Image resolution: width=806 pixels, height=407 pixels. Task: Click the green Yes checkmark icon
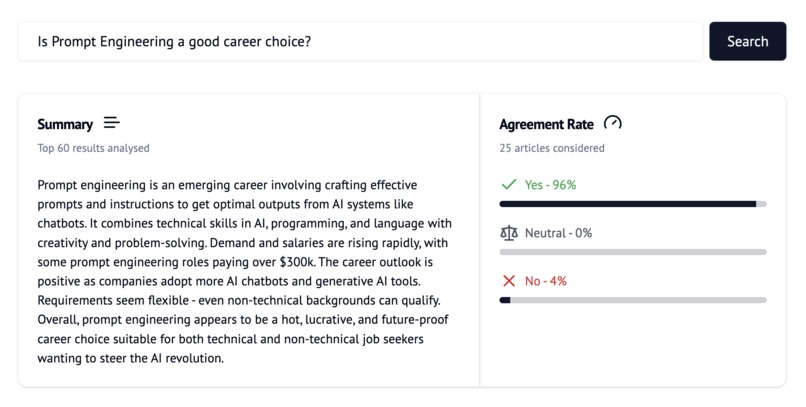[509, 184]
